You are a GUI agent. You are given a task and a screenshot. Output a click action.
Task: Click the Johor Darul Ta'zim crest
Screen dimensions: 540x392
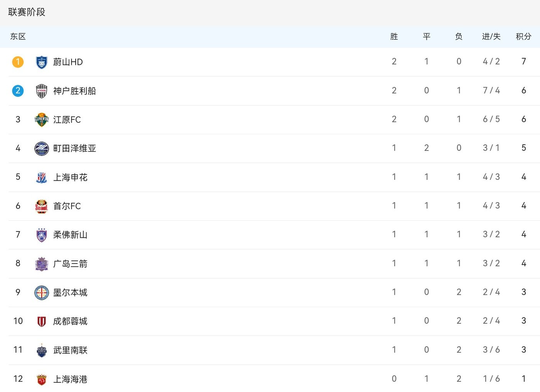click(41, 235)
